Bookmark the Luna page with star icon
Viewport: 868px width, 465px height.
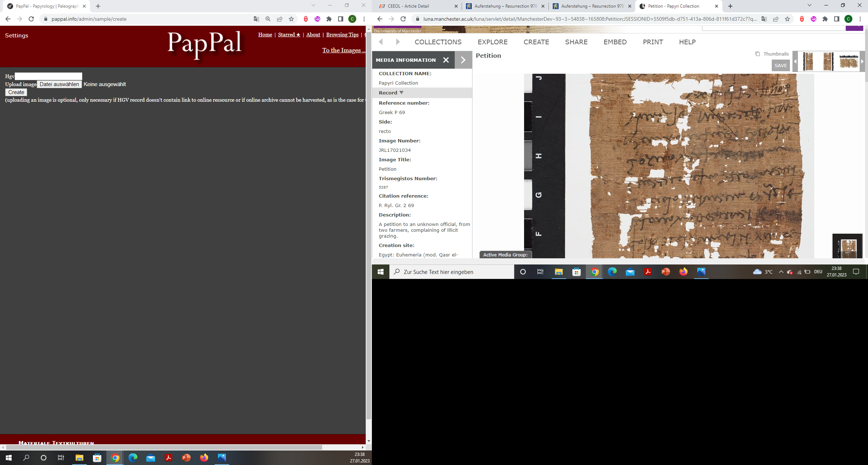(787, 19)
